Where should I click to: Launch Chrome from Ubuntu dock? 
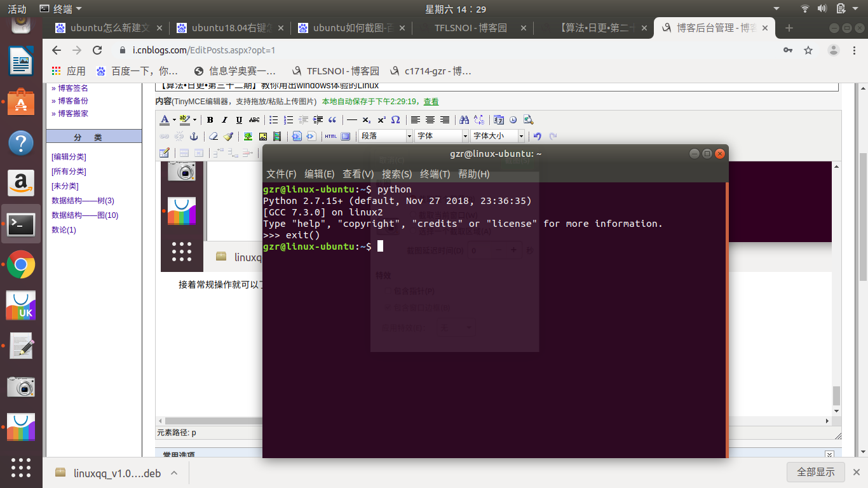coord(21,265)
